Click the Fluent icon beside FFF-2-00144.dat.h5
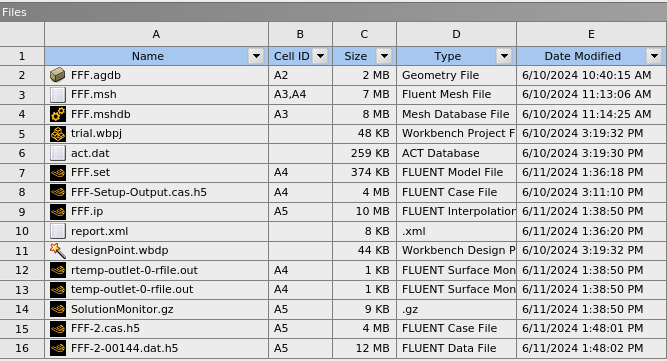This screenshot has height=361, width=667. tap(57, 348)
